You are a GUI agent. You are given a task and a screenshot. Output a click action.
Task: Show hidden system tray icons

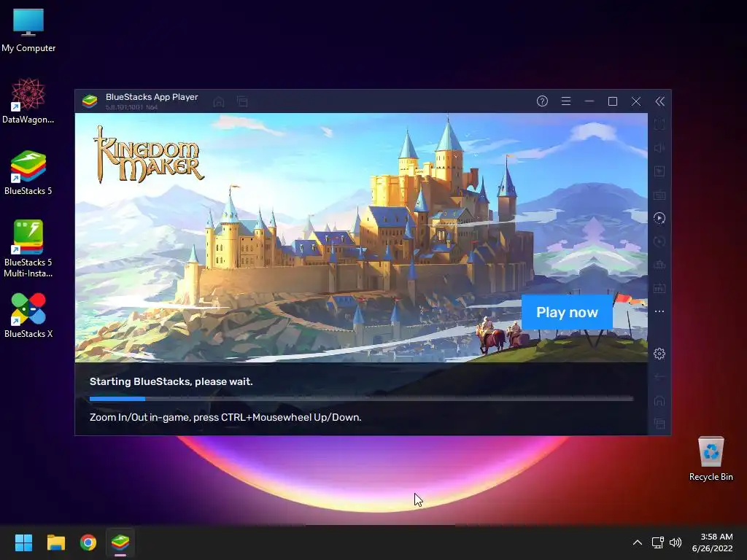(x=638, y=542)
